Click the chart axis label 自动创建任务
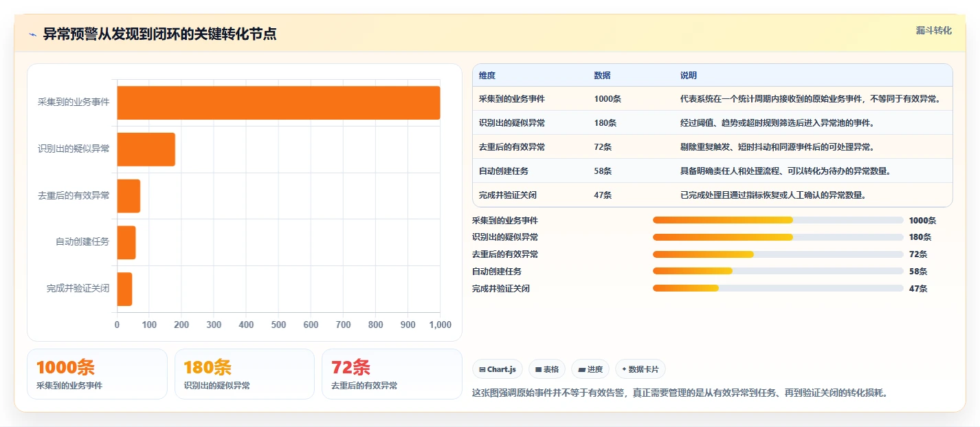This screenshot has height=427, width=980. (82, 242)
